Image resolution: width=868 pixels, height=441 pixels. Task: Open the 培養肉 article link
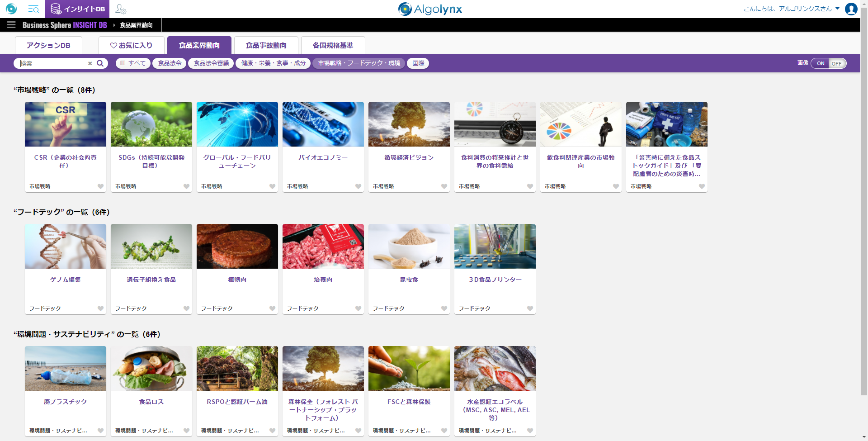coord(323,280)
